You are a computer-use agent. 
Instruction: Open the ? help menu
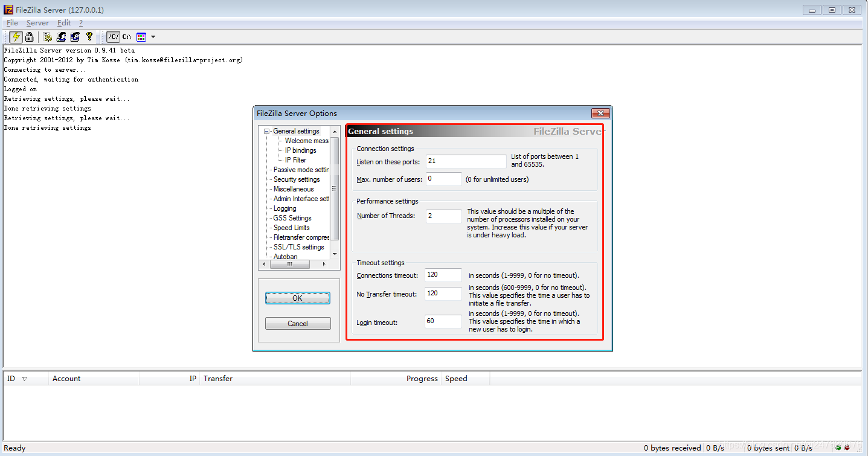click(x=81, y=23)
